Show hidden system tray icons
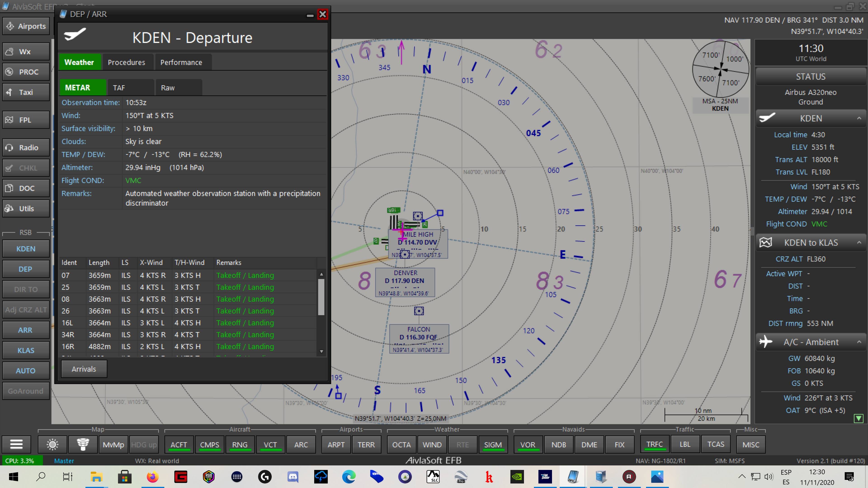868x488 pixels. click(742, 476)
